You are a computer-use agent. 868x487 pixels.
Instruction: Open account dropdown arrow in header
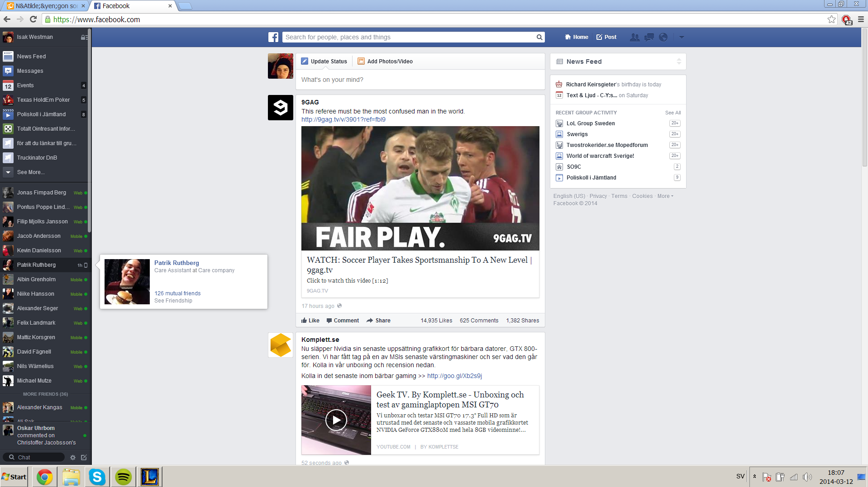[682, 37]
